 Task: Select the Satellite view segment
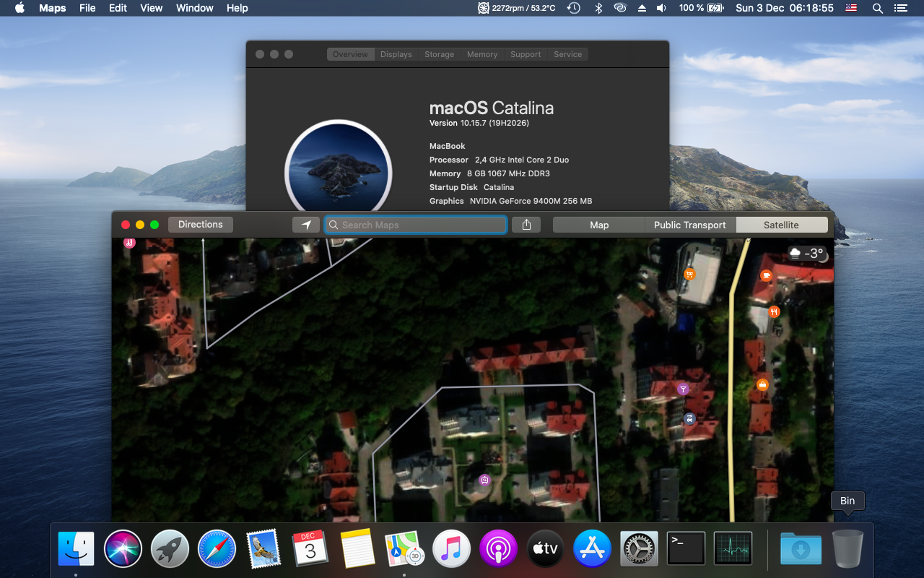pyautogui.click(x=782, y=225)
